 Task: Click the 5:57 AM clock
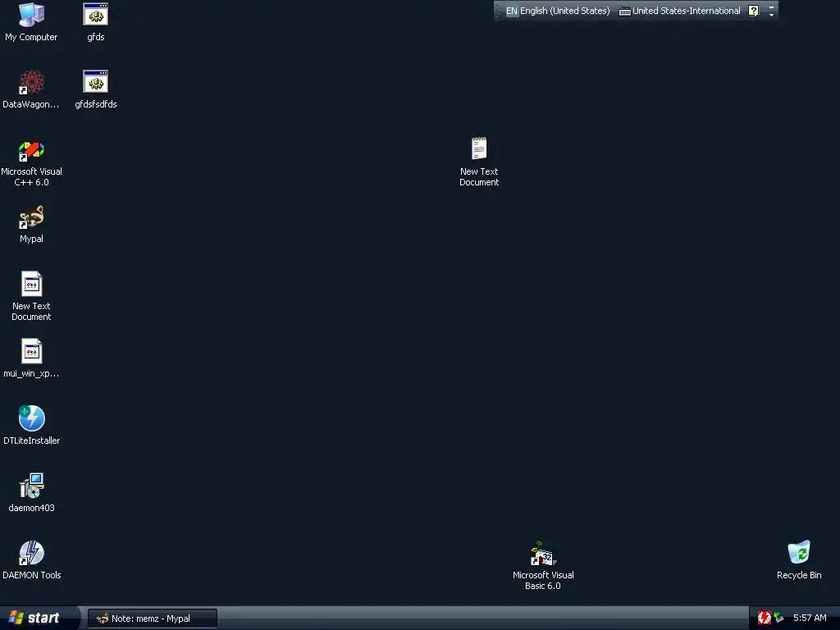pyautogui.click(x=810, y=618)
